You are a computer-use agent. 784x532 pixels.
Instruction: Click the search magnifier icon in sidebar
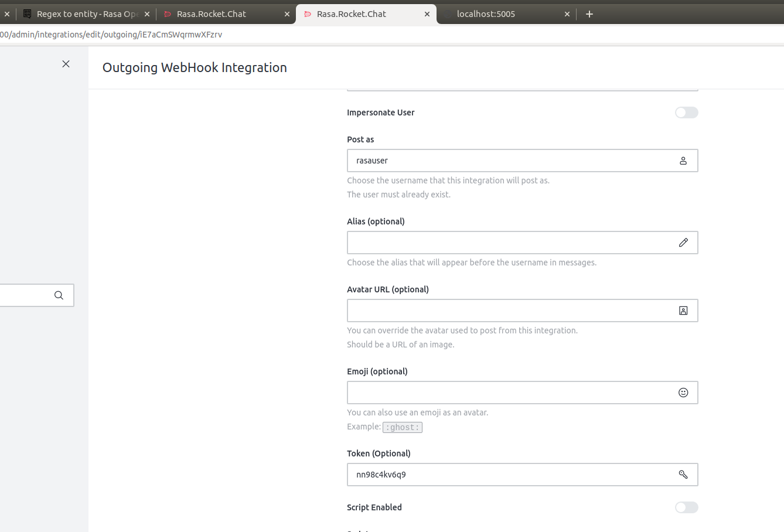click(59, 295)
